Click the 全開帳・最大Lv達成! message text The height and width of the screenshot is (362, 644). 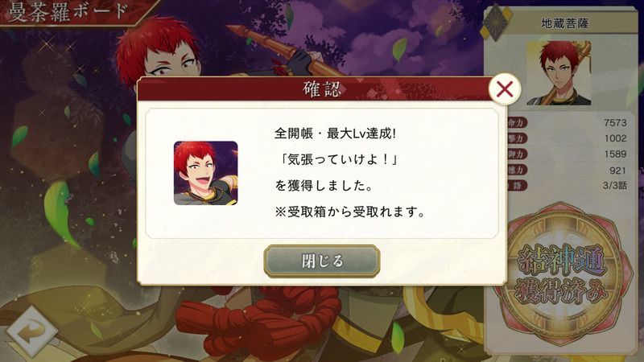pyautogui.click(x=335, y=134)
